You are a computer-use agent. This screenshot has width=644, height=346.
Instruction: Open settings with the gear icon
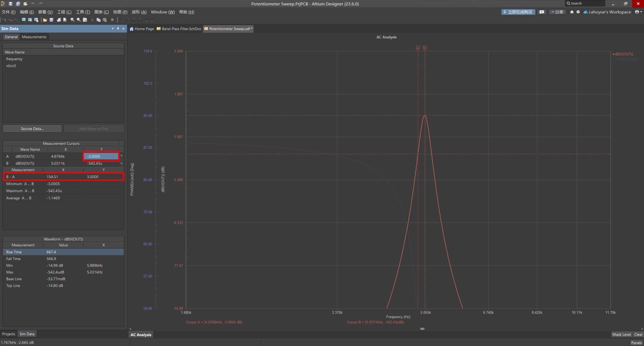click(x=578, y=12)
